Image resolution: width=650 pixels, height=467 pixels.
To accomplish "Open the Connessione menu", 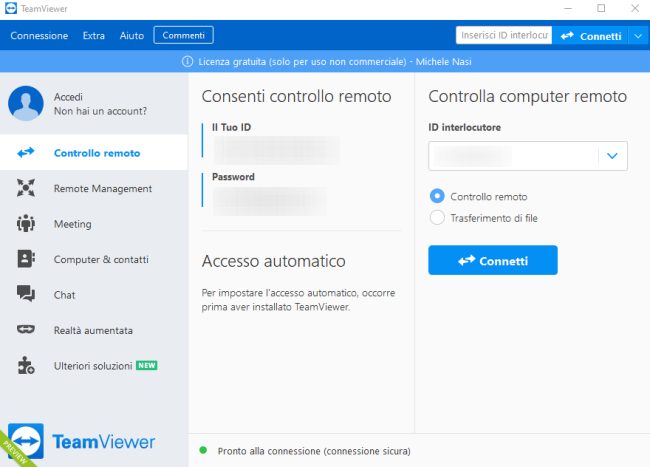I will [x=39, y=36].
